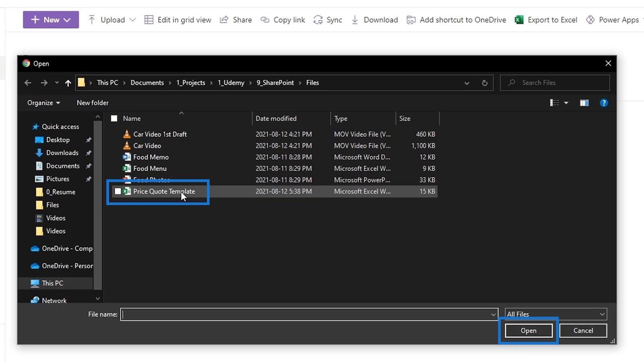Open the All Files type dropdown
Viewport: 644px width, 362px height.
(556, 314)
